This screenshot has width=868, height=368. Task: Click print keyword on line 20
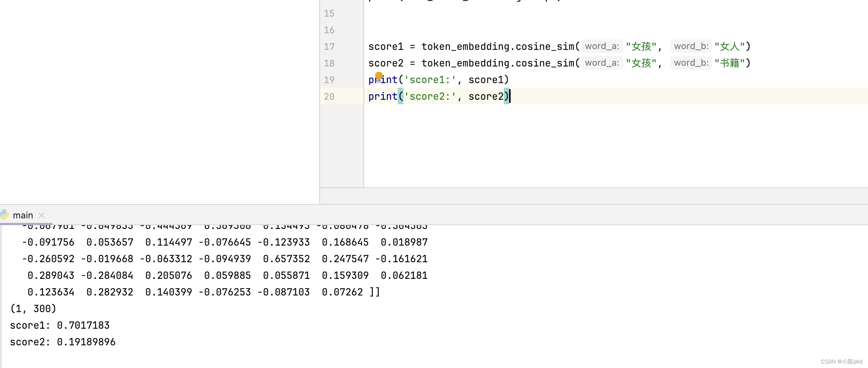(383, 96)
